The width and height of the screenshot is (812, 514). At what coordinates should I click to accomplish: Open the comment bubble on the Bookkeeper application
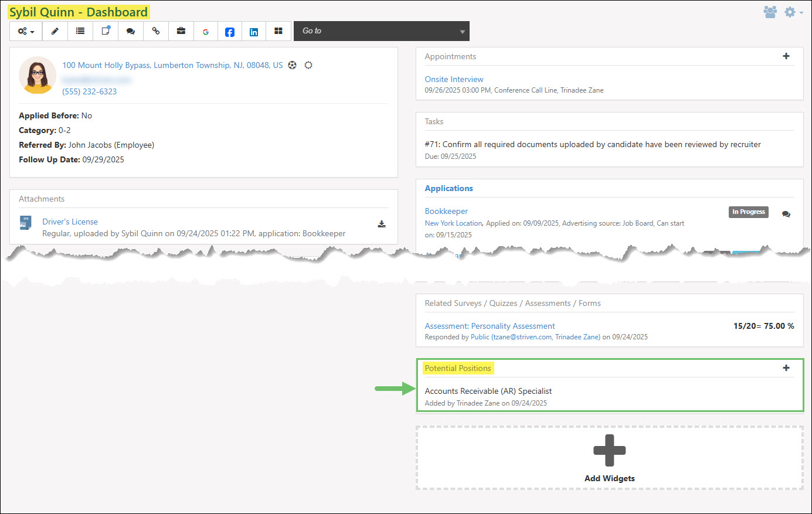(x=786, y=214)
